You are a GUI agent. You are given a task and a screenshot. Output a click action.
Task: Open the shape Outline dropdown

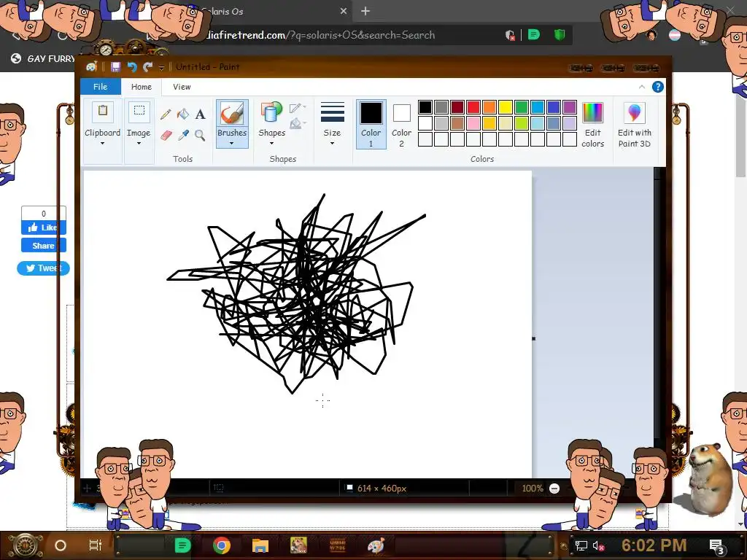(298, 108)
